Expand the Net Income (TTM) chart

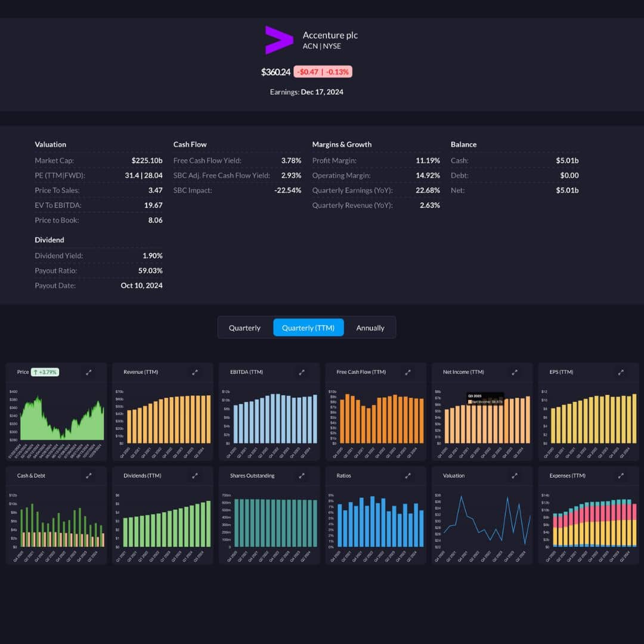tap(514, 372)
